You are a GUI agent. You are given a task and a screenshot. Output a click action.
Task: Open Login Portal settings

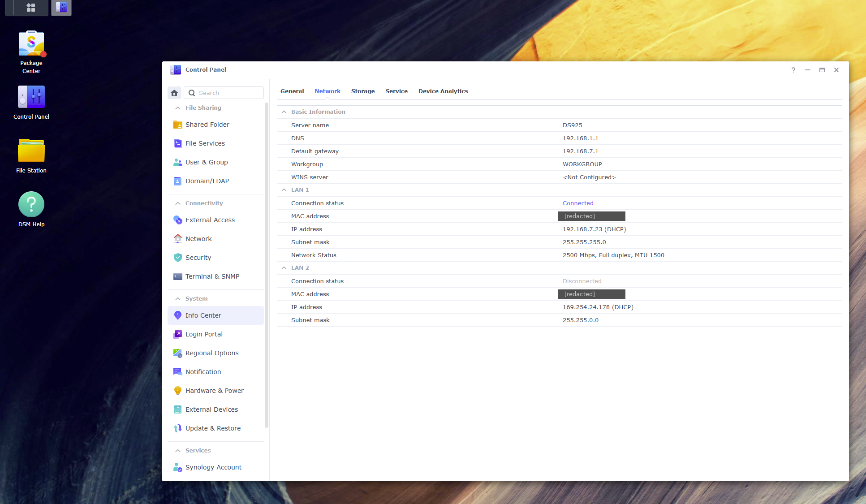tap(204, 334)
